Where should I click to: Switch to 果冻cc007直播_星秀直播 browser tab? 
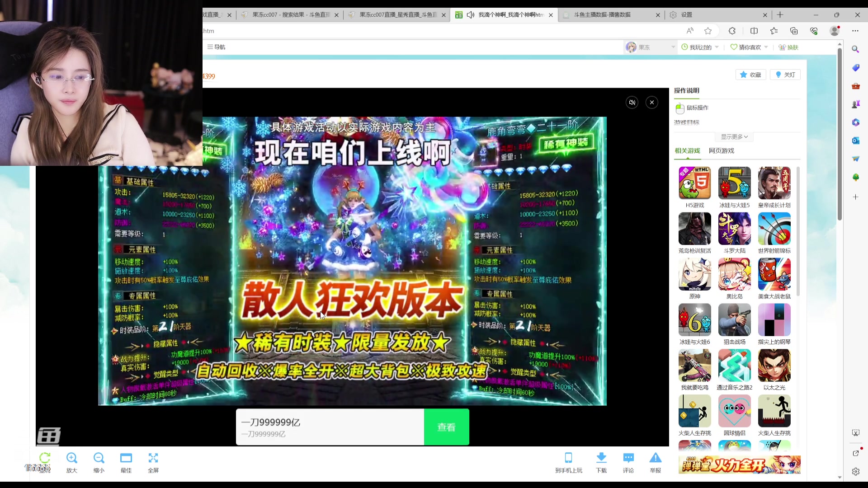tap(397, 15)
